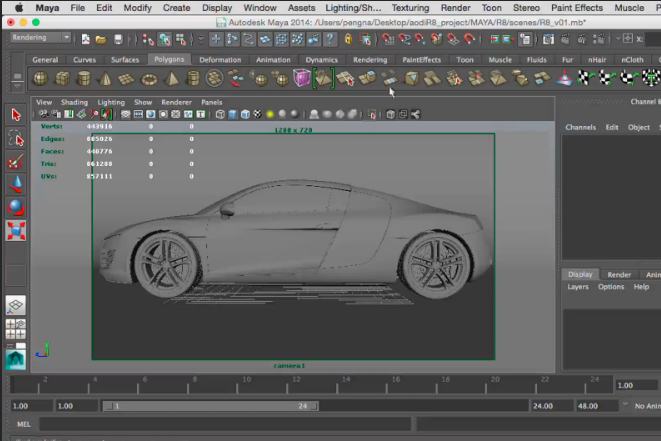Switch to the Deformation shelf tab
Image resolution: width=661 pixels, height=441 pixels.
220,60
